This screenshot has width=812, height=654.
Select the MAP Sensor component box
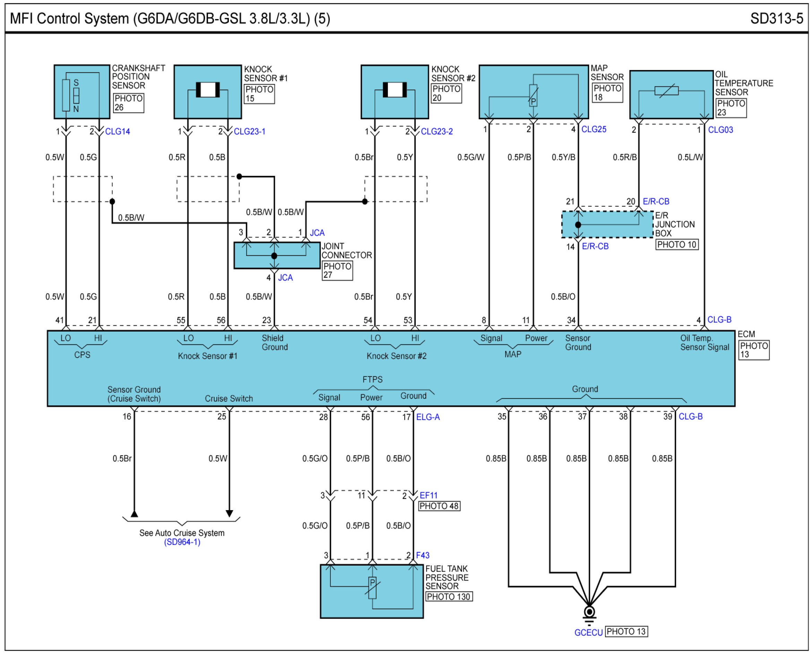[x=533, y=92]
